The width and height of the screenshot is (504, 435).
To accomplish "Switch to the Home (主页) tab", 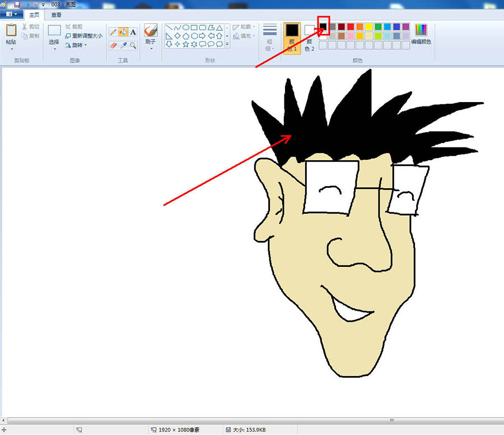I will click(x=34, y=15).
